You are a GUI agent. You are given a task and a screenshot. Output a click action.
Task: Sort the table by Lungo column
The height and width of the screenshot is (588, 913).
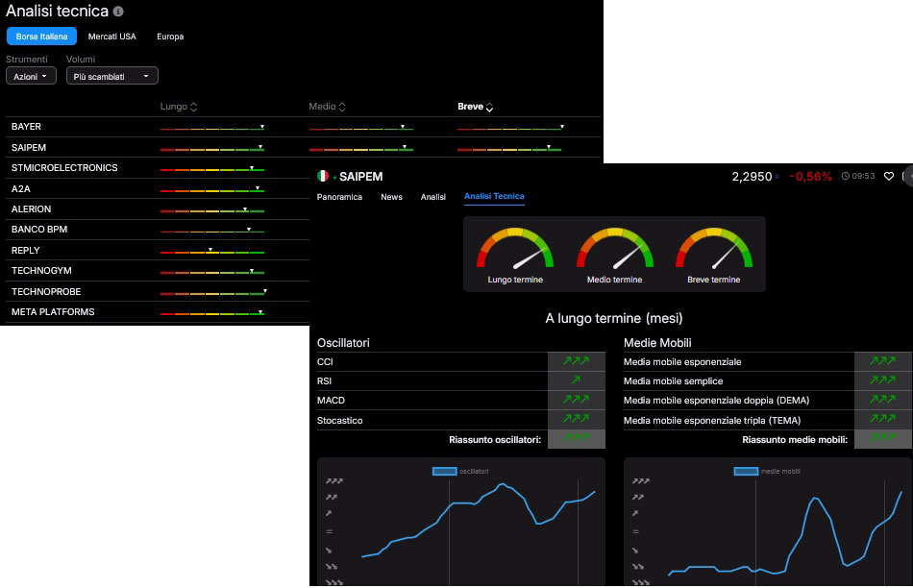(x=179, y=107)
